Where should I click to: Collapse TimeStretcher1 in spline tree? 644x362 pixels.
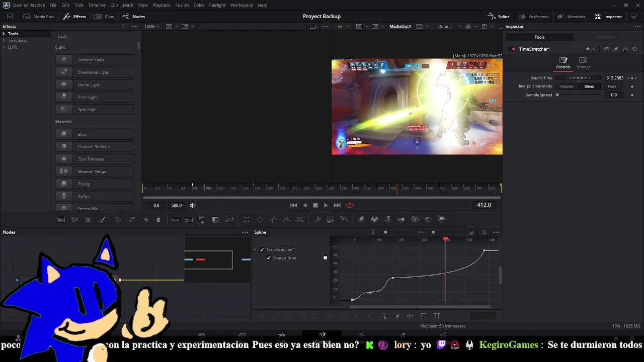click(255, 250)
